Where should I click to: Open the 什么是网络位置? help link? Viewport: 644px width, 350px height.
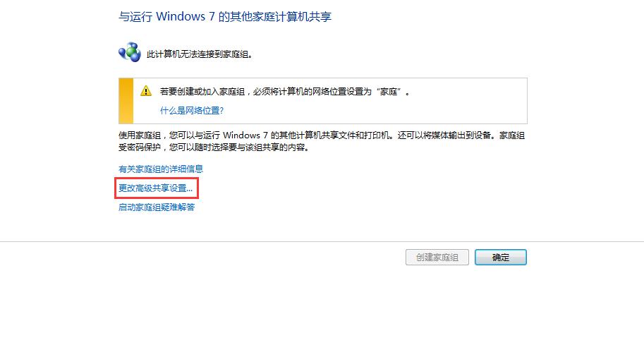(x=192, y=111)
